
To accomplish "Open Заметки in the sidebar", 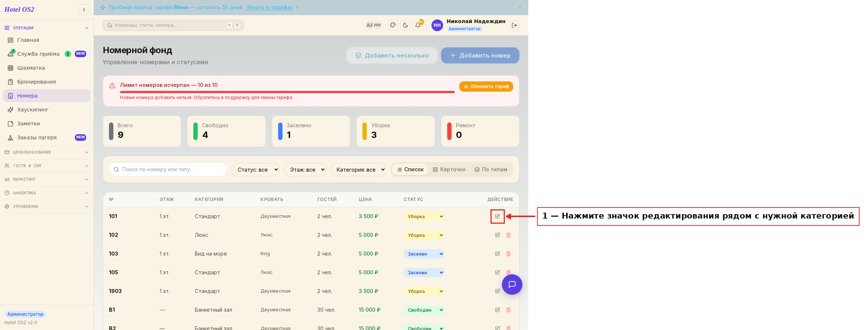I will (x=47, y=124).
